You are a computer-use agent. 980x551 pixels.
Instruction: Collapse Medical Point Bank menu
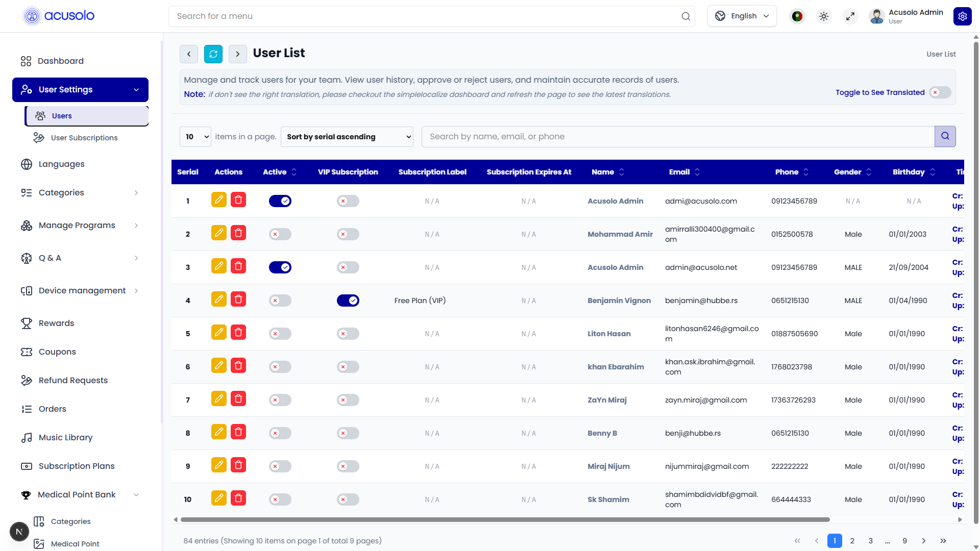(x=81, y=495)
